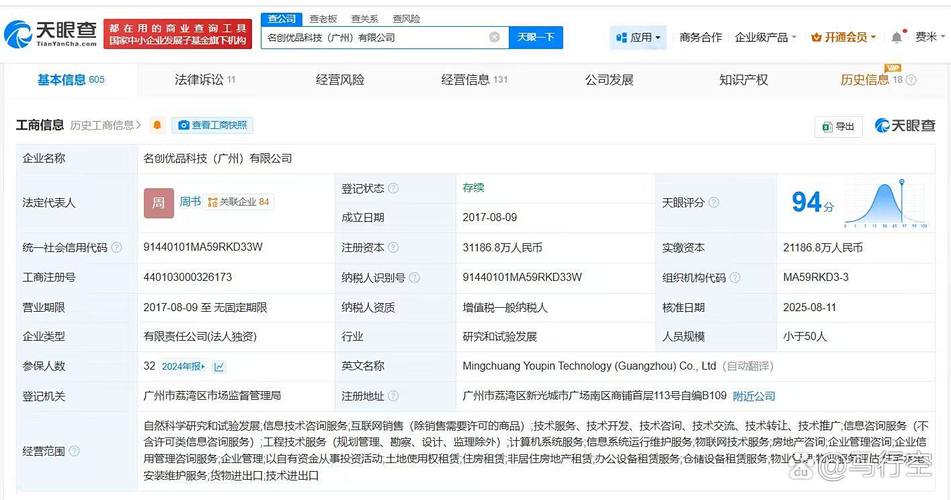This screenshot has height=500, width=951.
Task: Open help icon beside 历史信息 tab
Action: [911, 80]
